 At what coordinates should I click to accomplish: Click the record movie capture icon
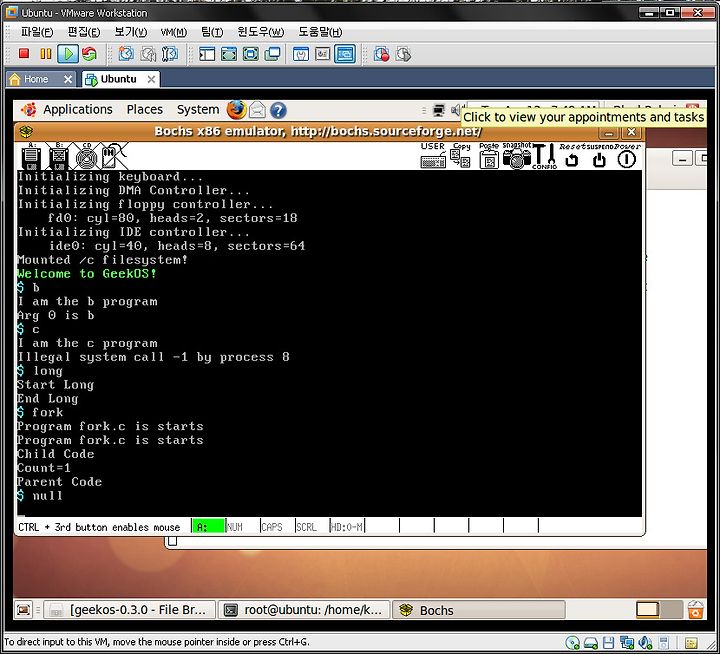pos(381,54)
